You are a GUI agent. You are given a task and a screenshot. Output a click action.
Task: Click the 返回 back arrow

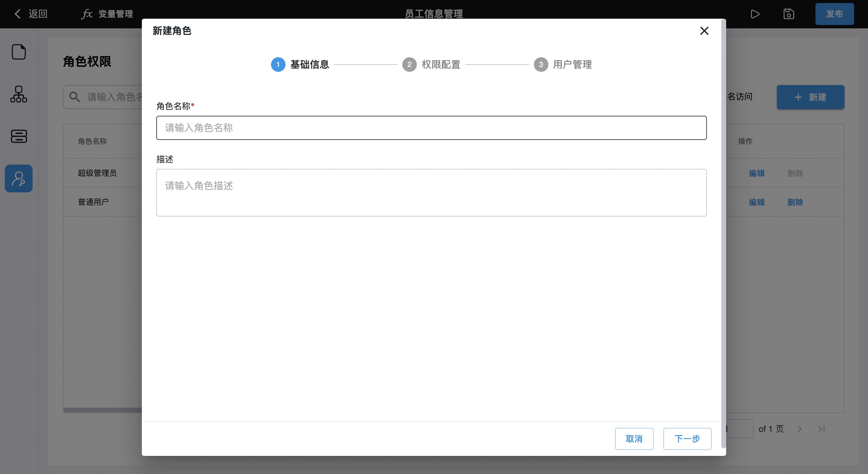18,14
